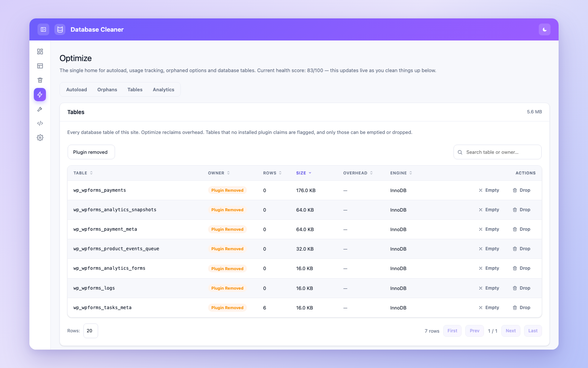Switch to the Analytics tab
Screen dimensions: 588x368
pos(164,89)
